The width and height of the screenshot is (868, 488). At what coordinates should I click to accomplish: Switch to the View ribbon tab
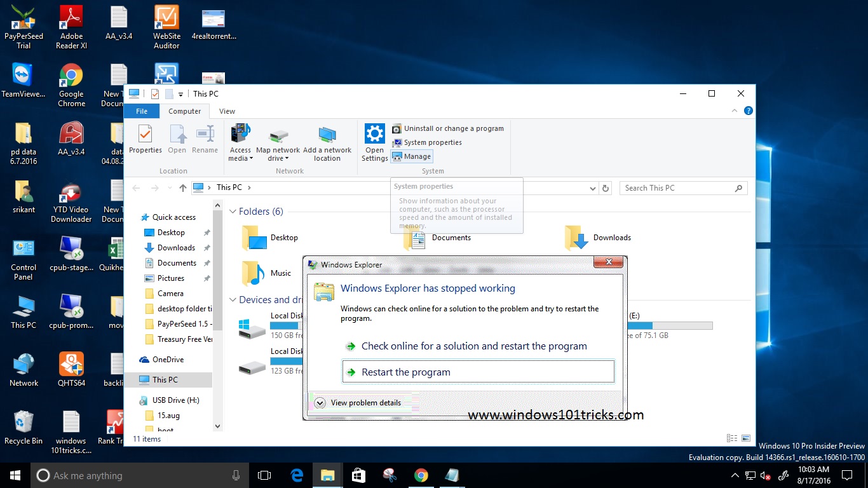coord(227,111)
